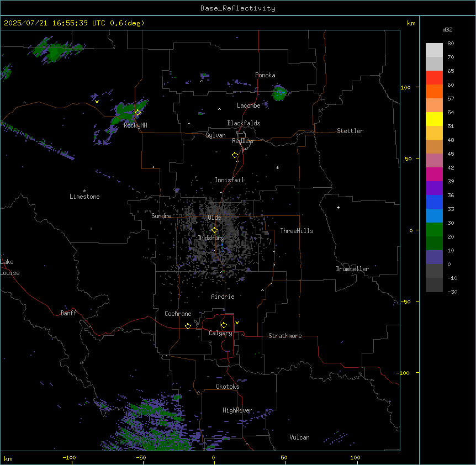Screen dimensions: 476x465
Task: Click the blue swatch between 36 and 33
Action: (x=434, y=202)
